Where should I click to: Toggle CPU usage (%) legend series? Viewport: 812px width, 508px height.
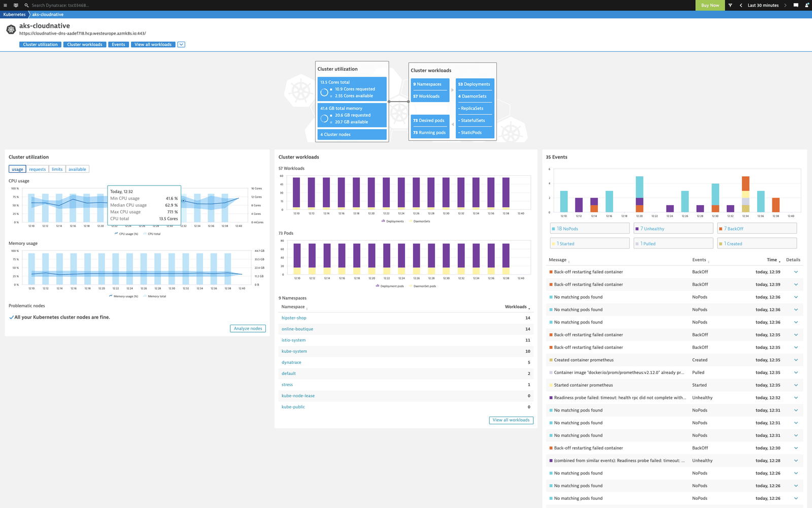click(126, 234)
